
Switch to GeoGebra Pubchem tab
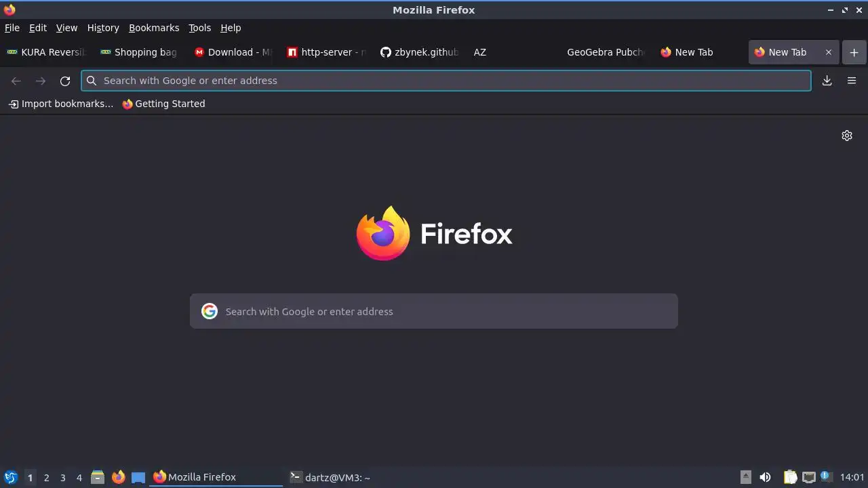pos(608,52)
